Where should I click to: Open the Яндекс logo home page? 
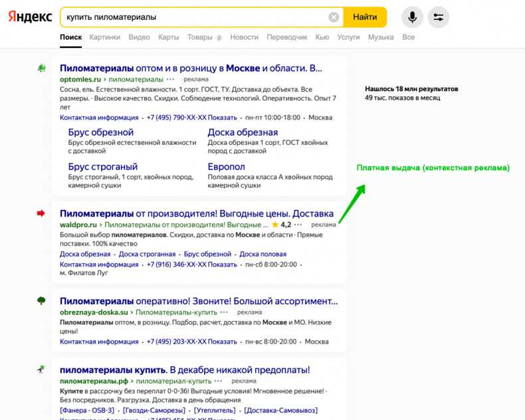tap(30, 17)
